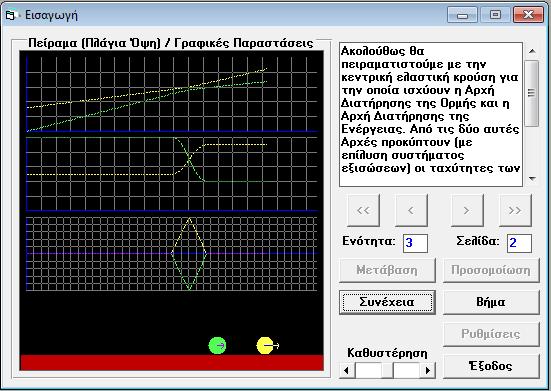Click the Βήμα step button

pos(491,302)
